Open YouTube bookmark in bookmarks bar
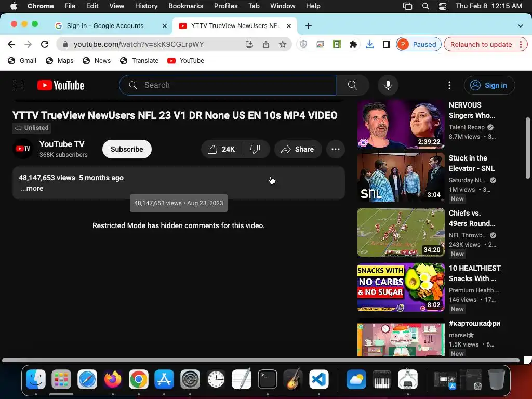 tap(185, 61)
